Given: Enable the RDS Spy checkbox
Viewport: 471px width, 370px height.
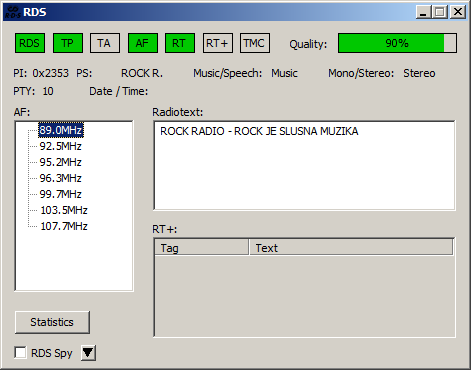Looking at the screenshot, I should 20,353.
